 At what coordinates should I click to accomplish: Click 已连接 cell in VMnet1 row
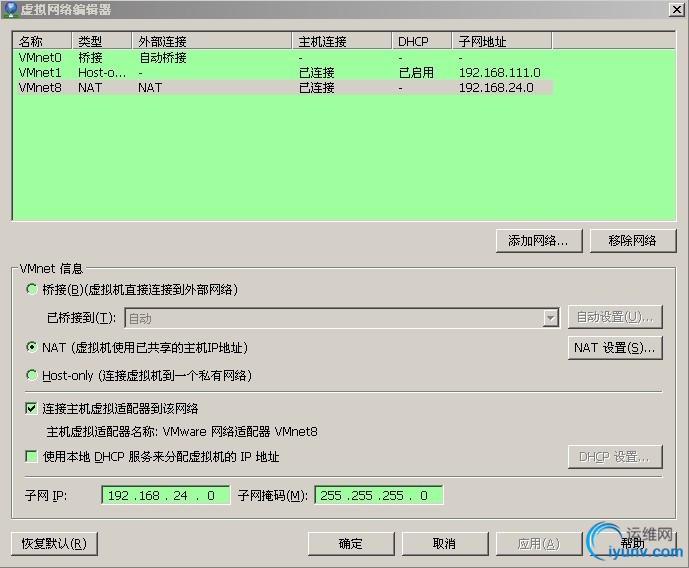[317, 72]
